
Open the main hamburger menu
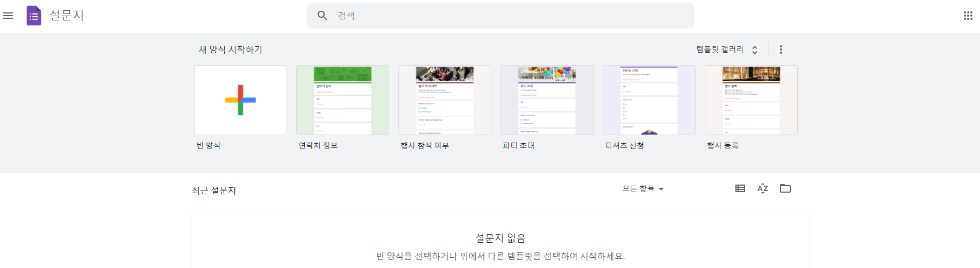click(x=8, y=16)
